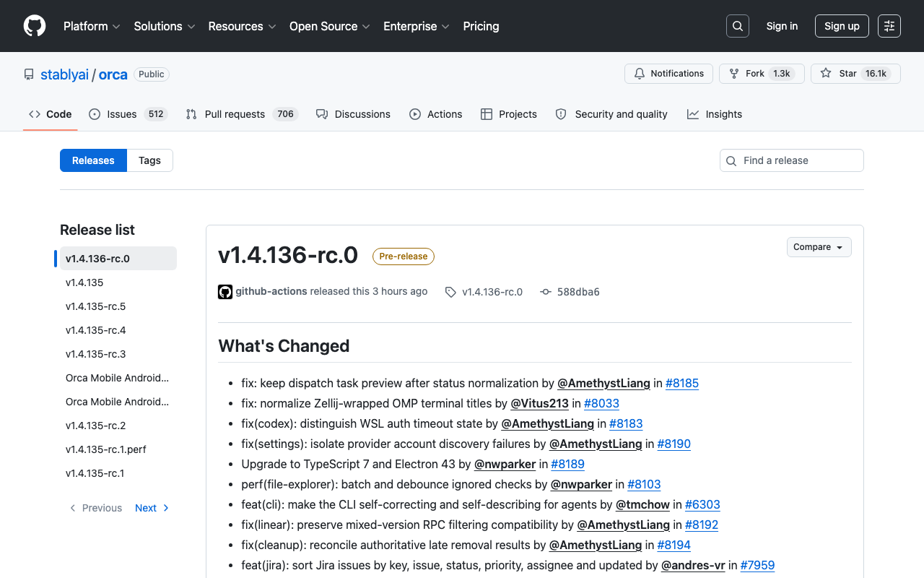Open @Vitus213 profile link

pos(540,403)
